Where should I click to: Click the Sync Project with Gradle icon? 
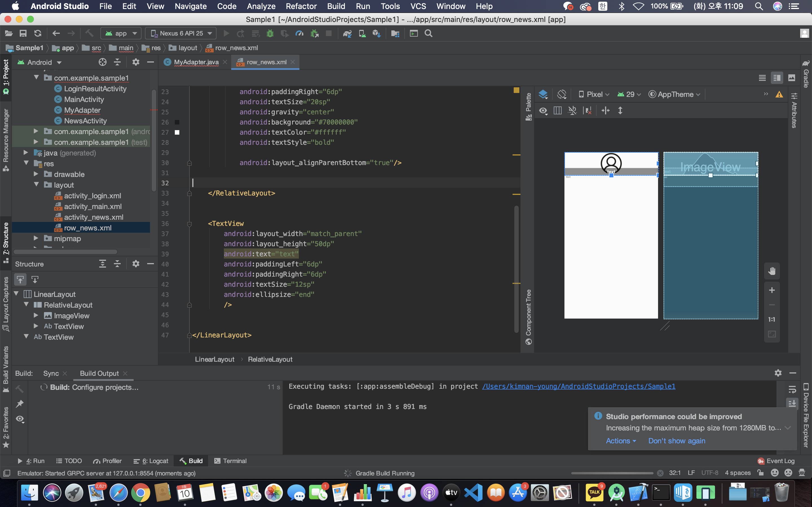[347, 34]
